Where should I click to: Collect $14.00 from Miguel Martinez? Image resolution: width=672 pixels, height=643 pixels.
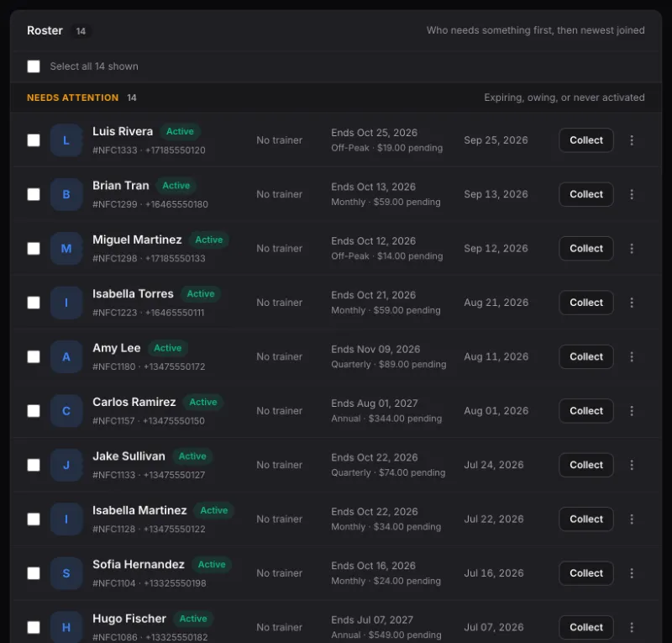[585, 248]
